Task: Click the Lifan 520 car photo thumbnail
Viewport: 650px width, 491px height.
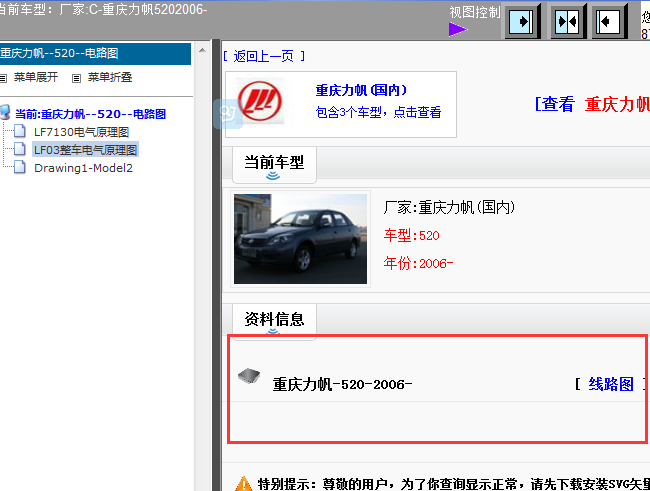Action: (300, 239)
